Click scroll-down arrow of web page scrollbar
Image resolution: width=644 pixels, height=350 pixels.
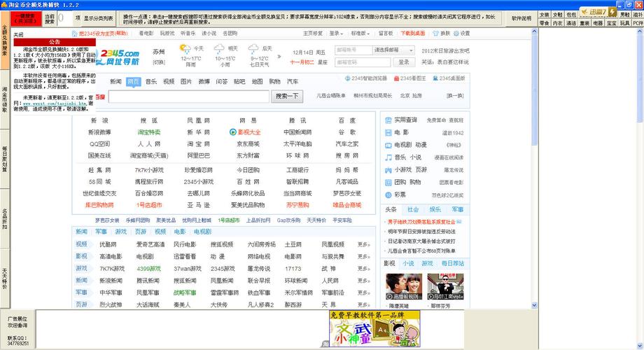tap(534, 304)
